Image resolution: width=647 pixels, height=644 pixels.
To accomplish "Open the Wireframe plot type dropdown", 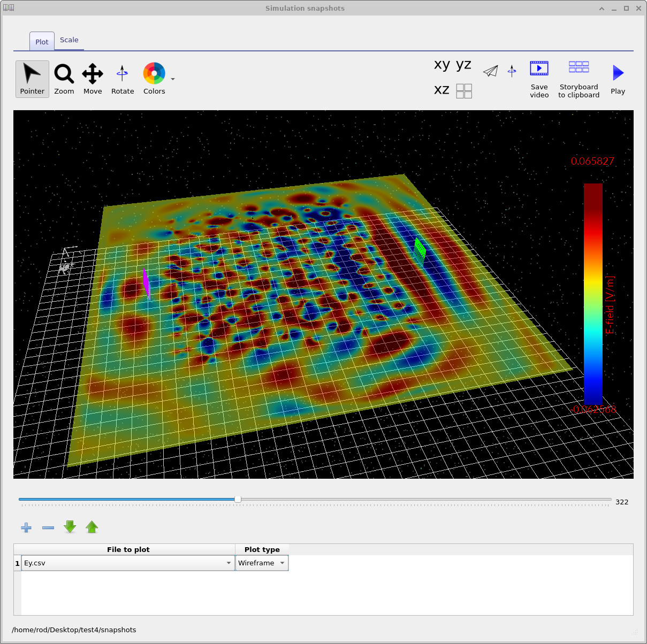I will [x=262, y=563].
